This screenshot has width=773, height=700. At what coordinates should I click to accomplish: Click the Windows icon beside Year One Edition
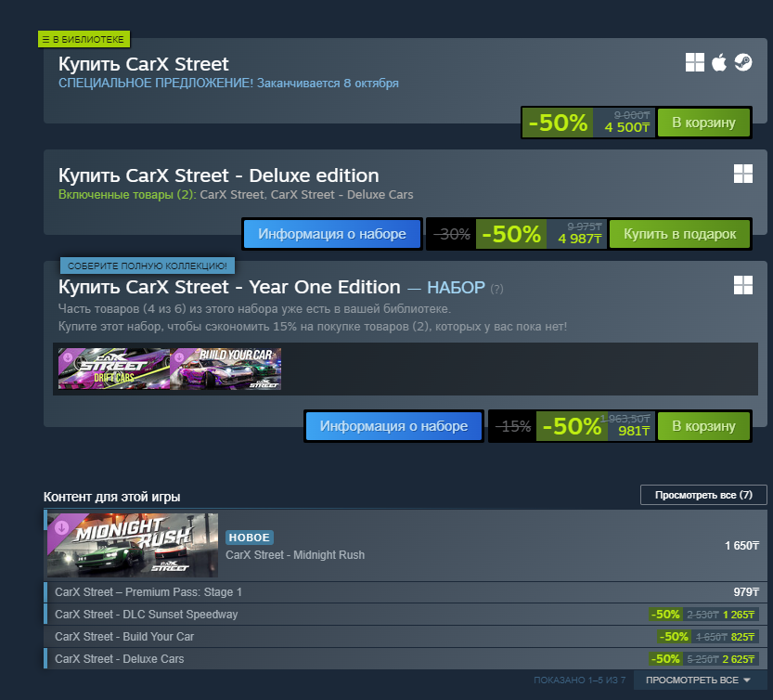coord(743,285)
